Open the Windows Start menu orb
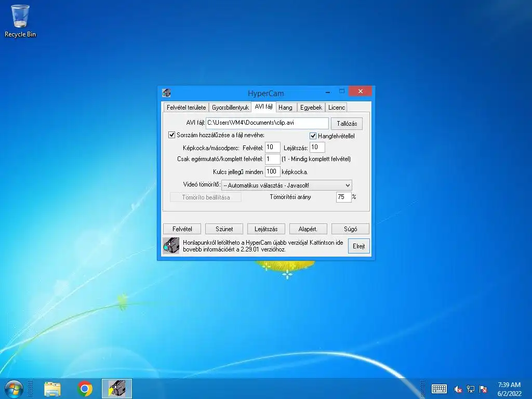Image resolution: width=532 pixels, height=399 pixels. tap(14, 389)
